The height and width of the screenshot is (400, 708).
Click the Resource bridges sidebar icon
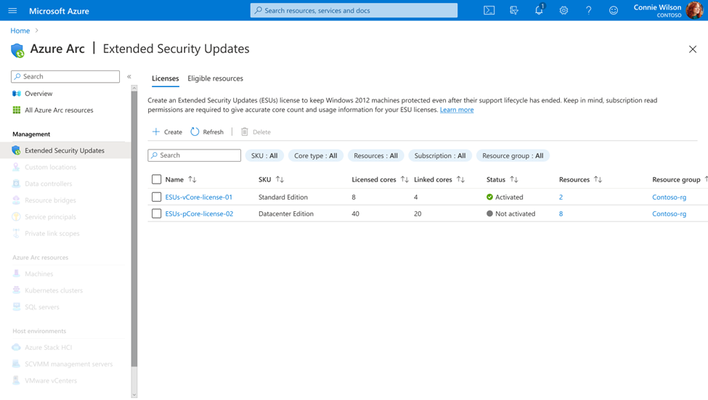click(16, 200)
